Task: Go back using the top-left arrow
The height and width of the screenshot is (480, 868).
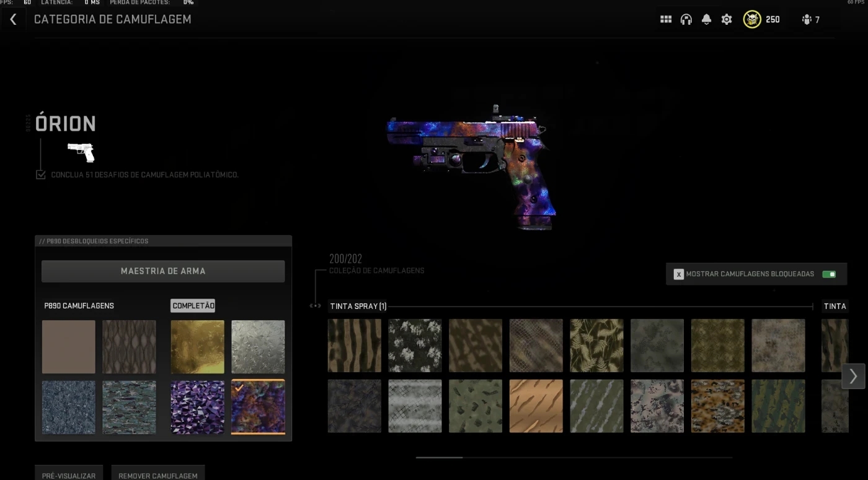Action: (13, 19)
